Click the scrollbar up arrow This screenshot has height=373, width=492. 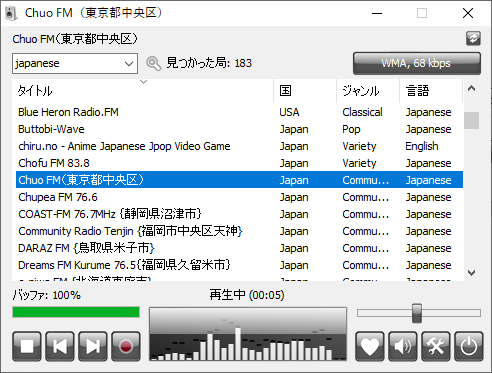point(471,88)
